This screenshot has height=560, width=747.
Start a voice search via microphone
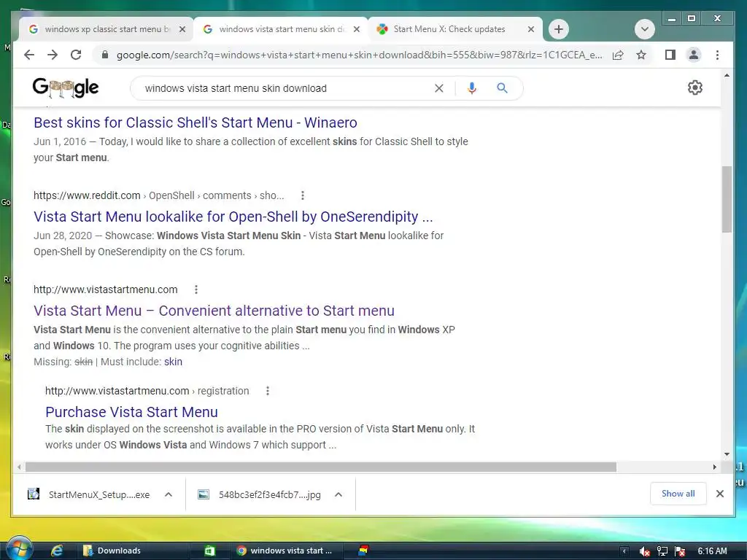[472, 88]
